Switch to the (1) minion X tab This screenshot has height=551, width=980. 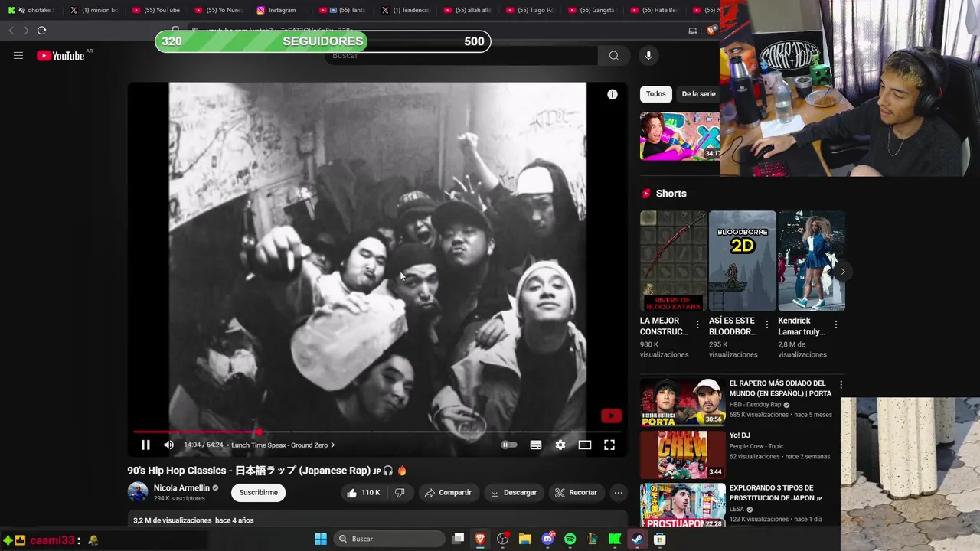[94, 10]
